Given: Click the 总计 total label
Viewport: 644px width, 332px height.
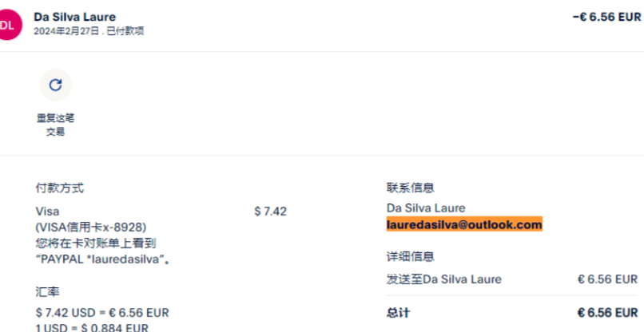Looking at the screenshot, I should pyautogui.click(x=398, y=313).
